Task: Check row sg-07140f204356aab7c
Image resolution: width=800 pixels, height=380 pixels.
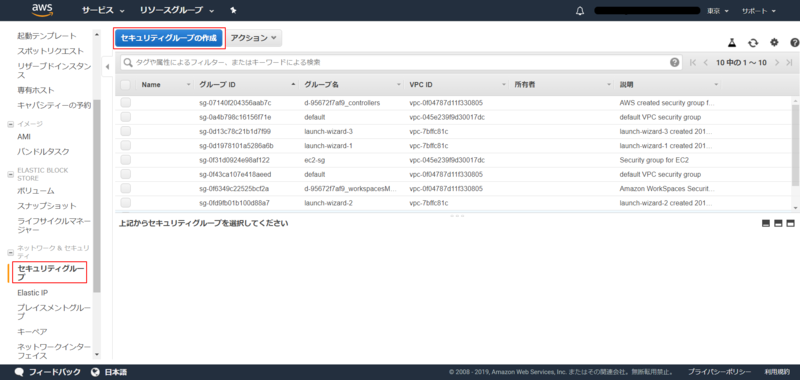Action: point(126,103)
